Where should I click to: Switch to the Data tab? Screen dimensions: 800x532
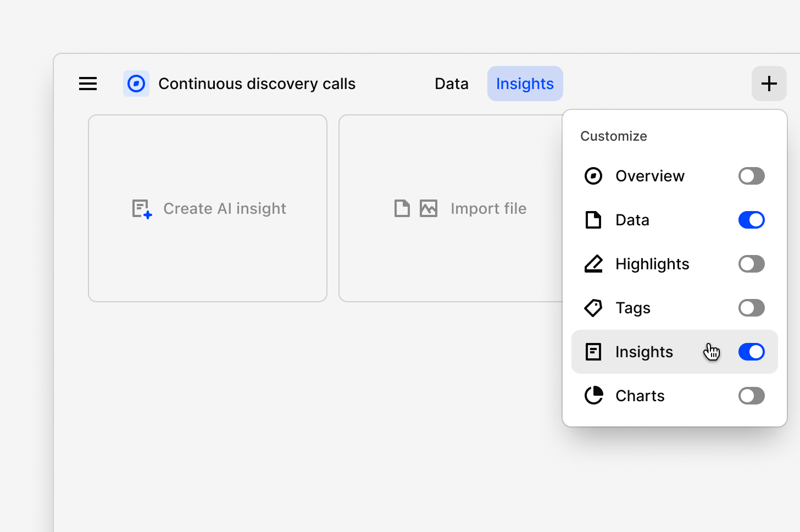[451, 84]
